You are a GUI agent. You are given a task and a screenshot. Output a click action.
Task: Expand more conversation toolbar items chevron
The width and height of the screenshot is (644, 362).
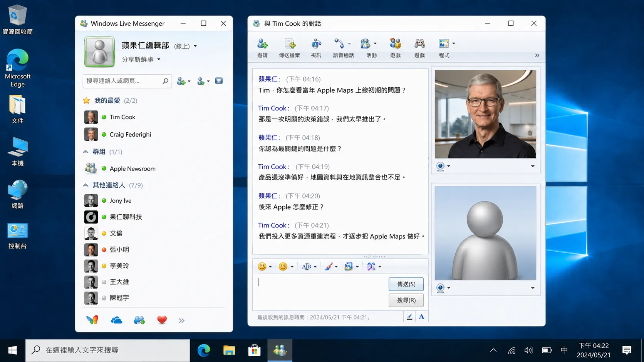coord(537,55)
